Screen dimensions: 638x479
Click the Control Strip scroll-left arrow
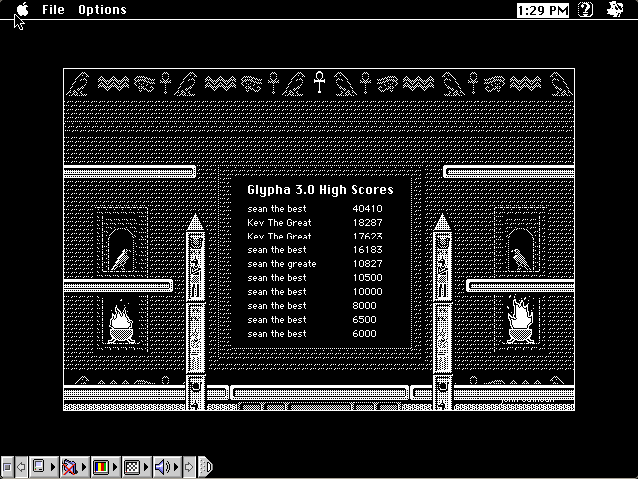tap(21, 467)
